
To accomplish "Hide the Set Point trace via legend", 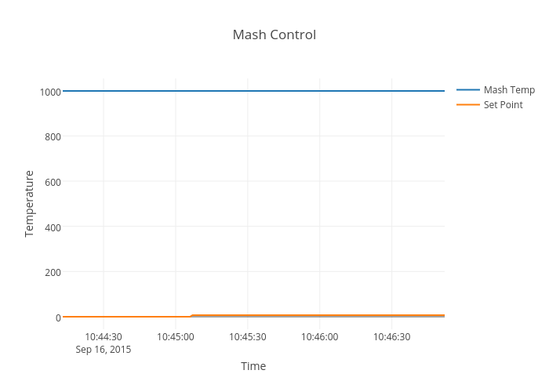I will (x=503, y=105).
